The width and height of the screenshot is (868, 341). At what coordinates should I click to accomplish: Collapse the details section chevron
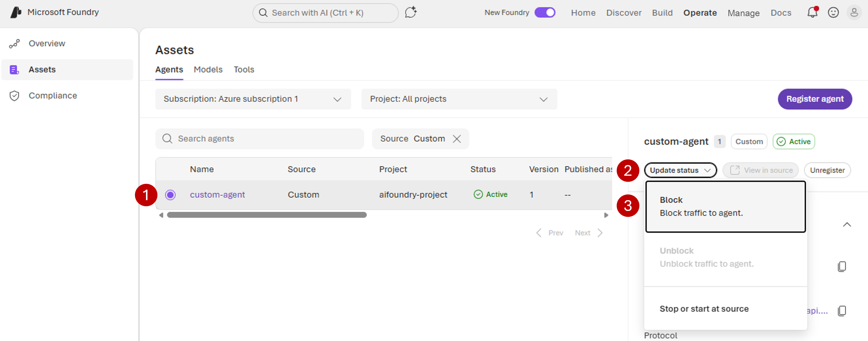coord(847,225)
